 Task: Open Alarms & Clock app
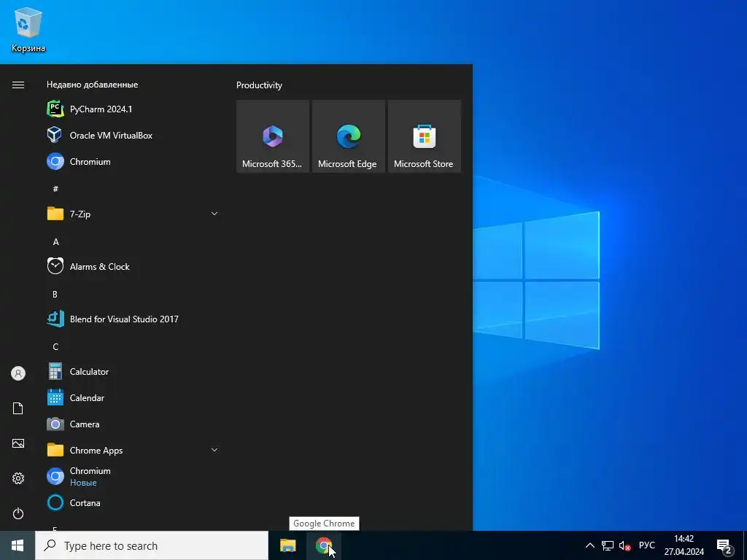coord(133,266)
